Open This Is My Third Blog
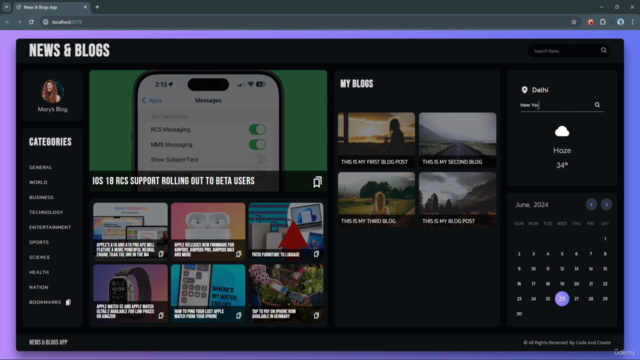The height and width of the screenshot is (360, 640). click(376, 199)
